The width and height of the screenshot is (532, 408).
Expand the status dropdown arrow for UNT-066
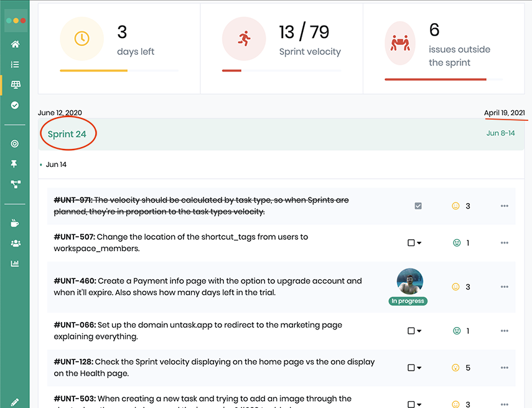(419, 331)
